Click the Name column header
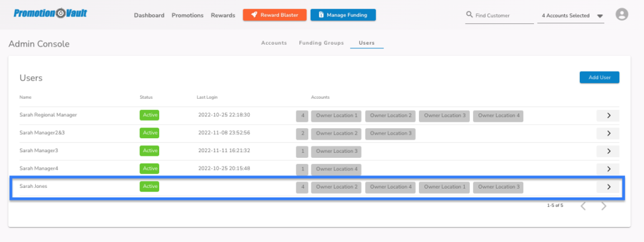This screenshot has width=644, height=242. (x=25, y=97)
